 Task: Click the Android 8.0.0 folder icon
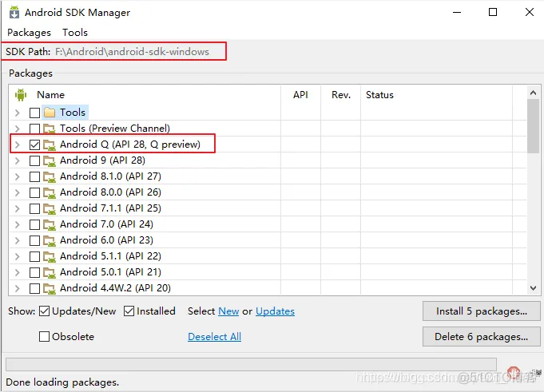point(50,192)
